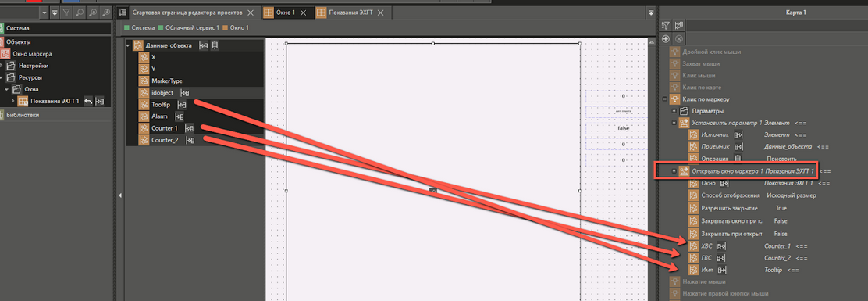Click the tree view icon in Карта 1 panel
This screenshot has height=301, width=868.
coord(678,25)
